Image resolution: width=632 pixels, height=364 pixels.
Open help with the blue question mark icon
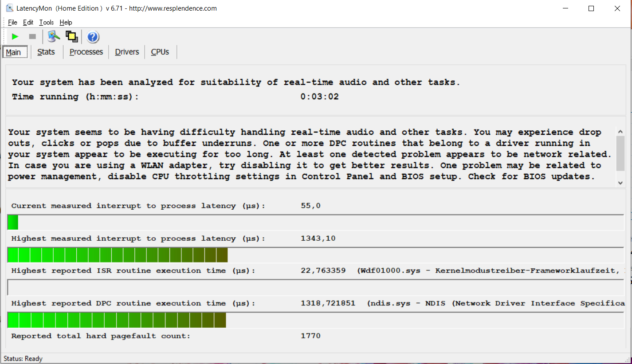[x=93, y=37]
